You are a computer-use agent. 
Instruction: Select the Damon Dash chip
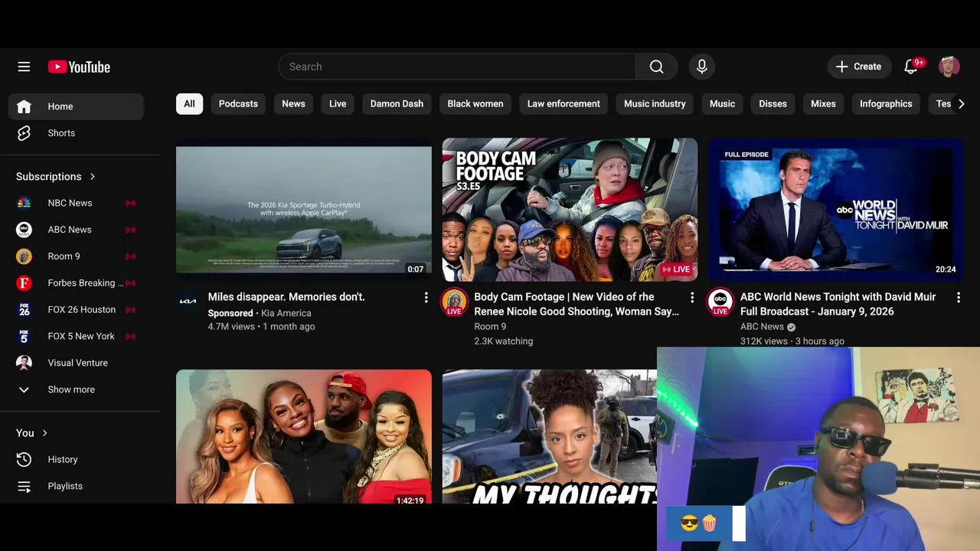[x=397, y=104]
